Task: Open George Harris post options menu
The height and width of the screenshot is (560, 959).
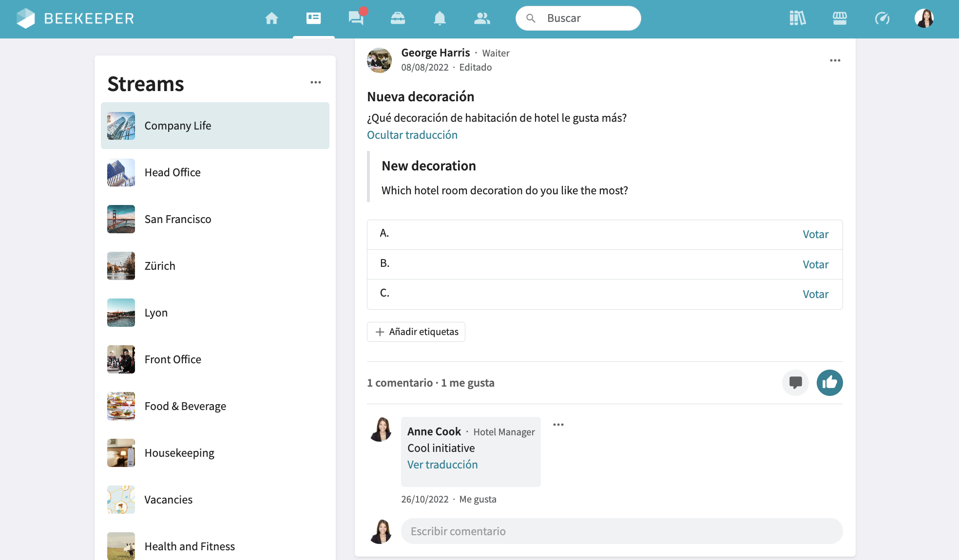Action: click(835, 60)
